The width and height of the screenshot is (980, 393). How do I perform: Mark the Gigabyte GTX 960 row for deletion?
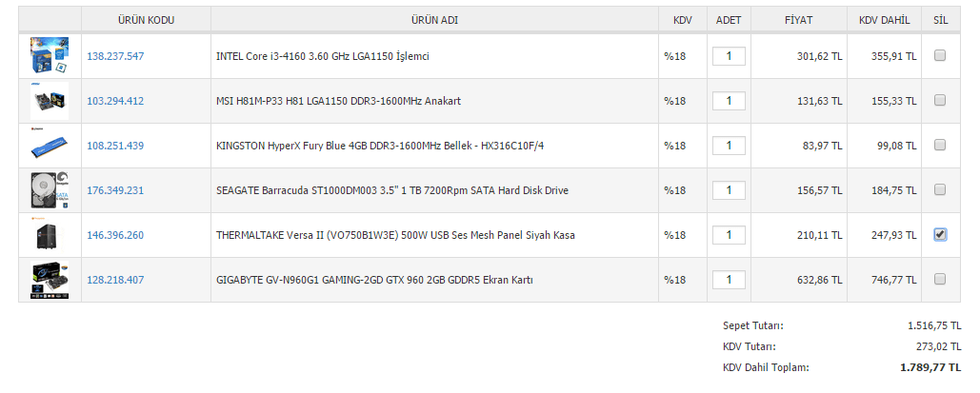point(940,279)
